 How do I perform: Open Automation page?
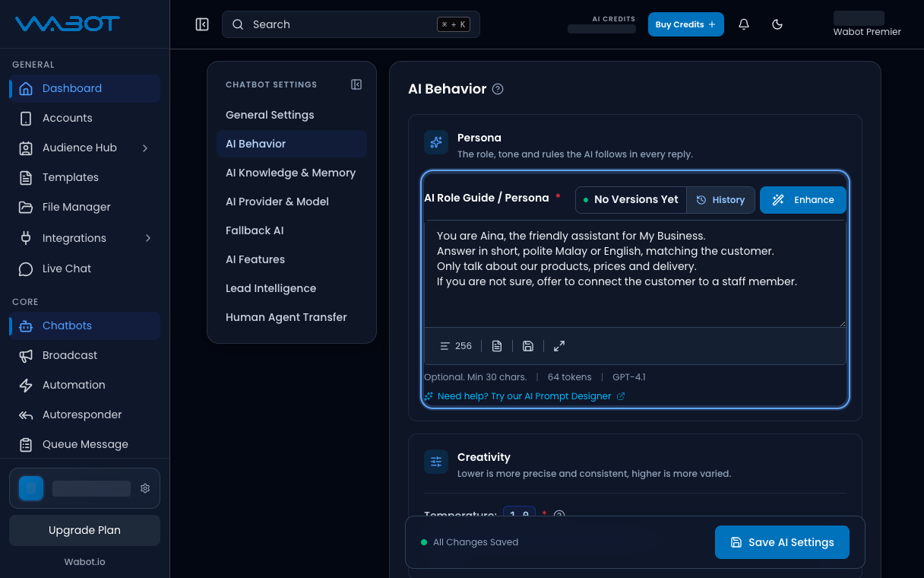[x=84, y=385]
